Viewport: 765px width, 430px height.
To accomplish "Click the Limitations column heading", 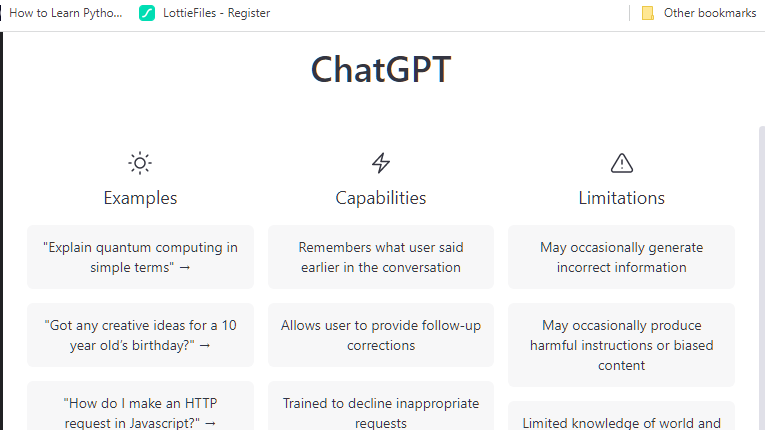I will pos(622,198).
